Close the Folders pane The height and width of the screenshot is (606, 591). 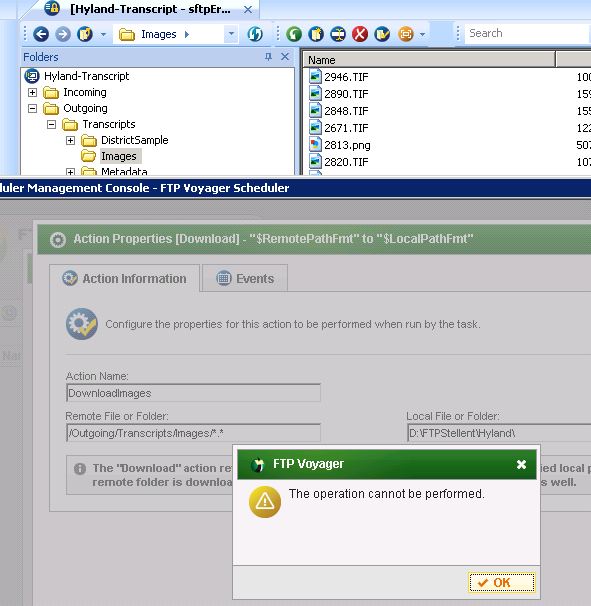[285, 57]
